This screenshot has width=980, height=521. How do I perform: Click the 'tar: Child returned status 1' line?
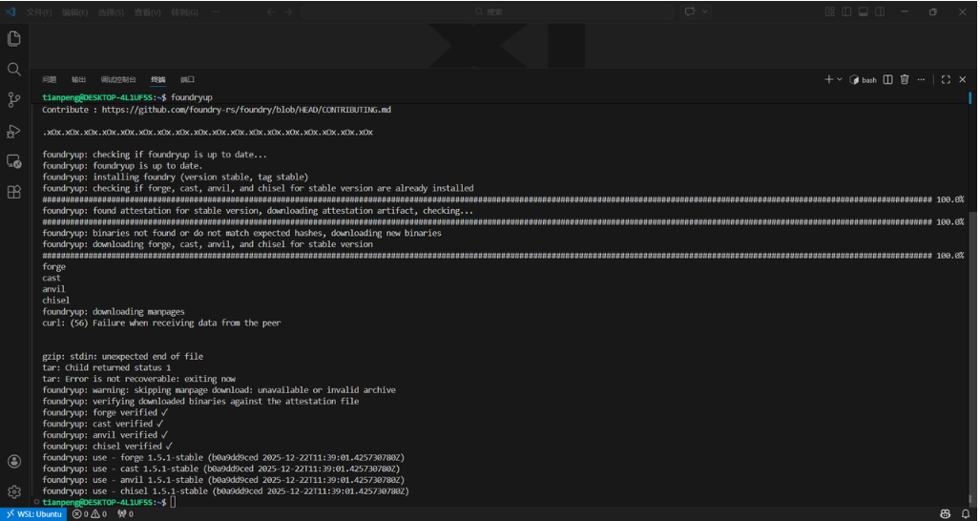pos(106,368)
